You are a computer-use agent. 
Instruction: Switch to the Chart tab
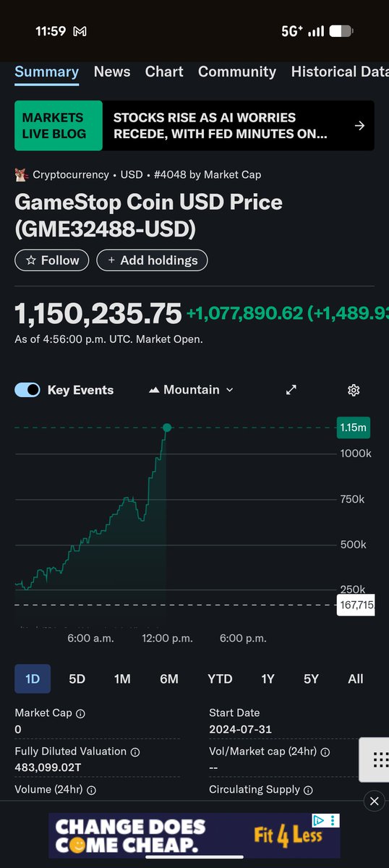click(164, 72)
